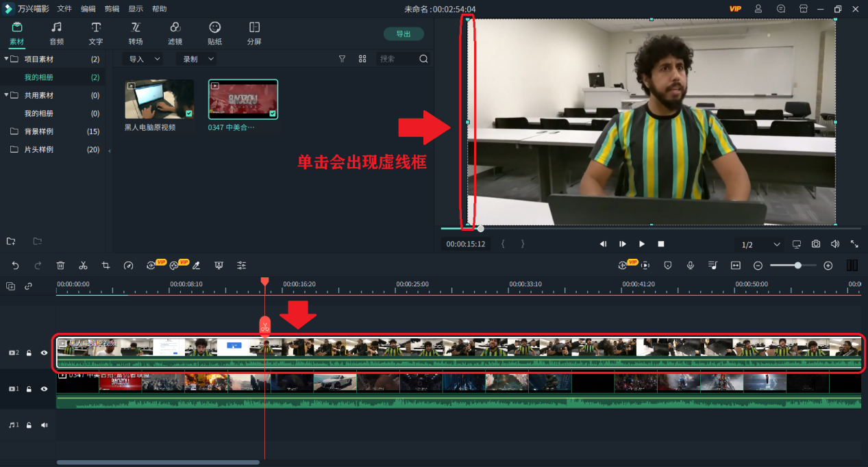Open the 贴纸 stickers tab
868x467 pixels.
215,34
